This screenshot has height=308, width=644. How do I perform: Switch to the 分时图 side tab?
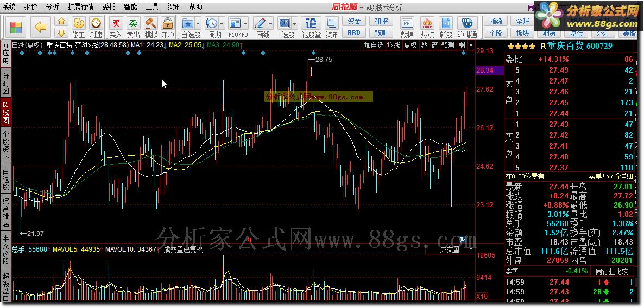pos(6,83)
